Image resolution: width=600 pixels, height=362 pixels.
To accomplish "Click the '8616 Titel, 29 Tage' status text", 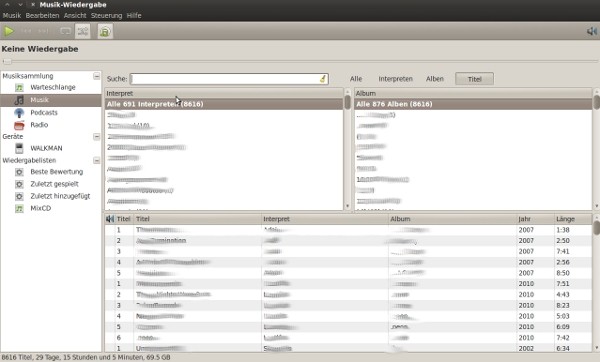I will (x=86, y=357).
